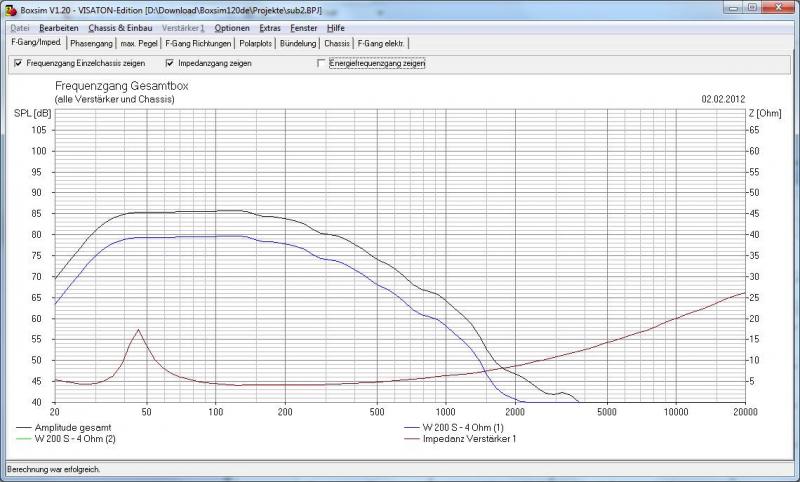
Task: Select the Polarplots tab
Action: point(256,43)
